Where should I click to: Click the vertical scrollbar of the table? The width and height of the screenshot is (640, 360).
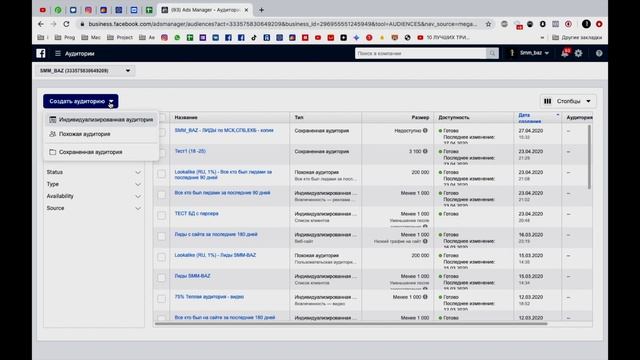589,157
